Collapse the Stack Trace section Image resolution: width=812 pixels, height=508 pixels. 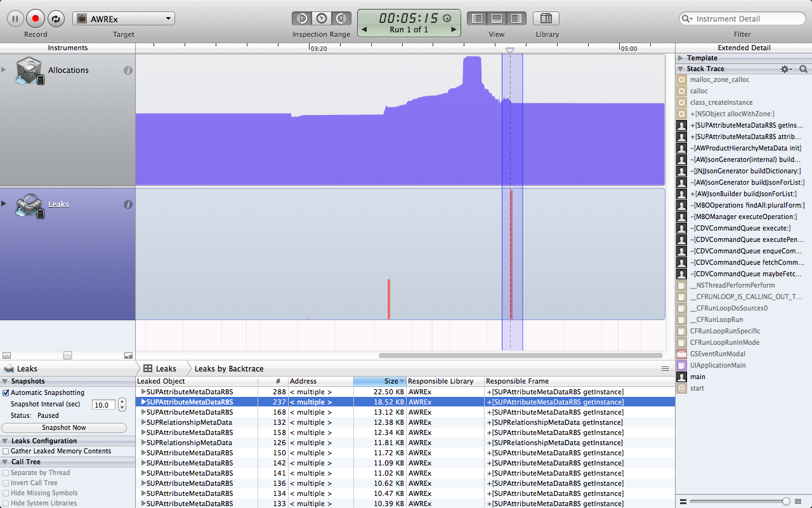681,69
